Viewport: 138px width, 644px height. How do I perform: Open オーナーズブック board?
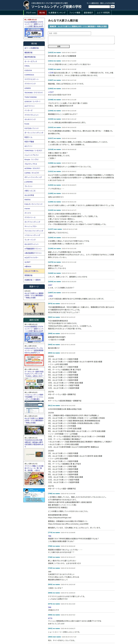(x=34, y=62)
